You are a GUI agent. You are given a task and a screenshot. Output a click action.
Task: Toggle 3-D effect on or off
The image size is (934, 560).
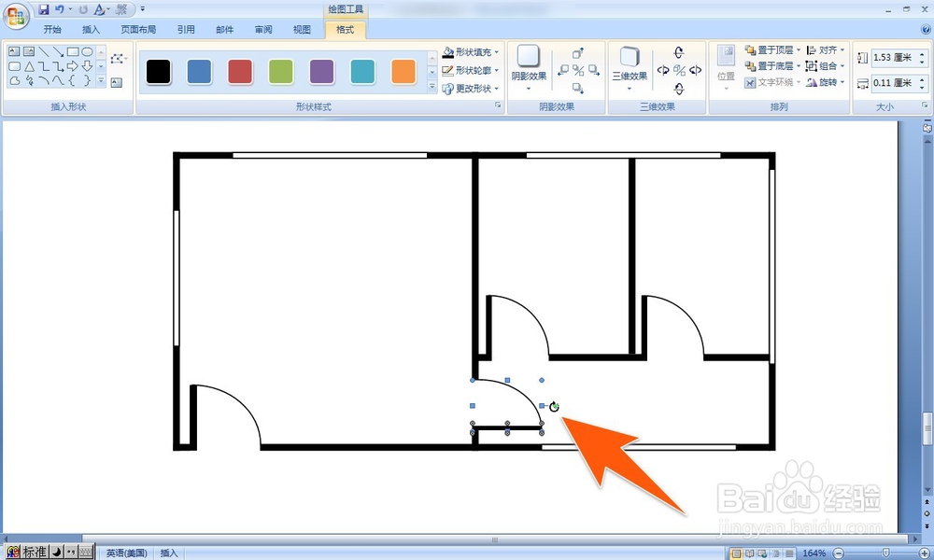[x=679, y=70]
